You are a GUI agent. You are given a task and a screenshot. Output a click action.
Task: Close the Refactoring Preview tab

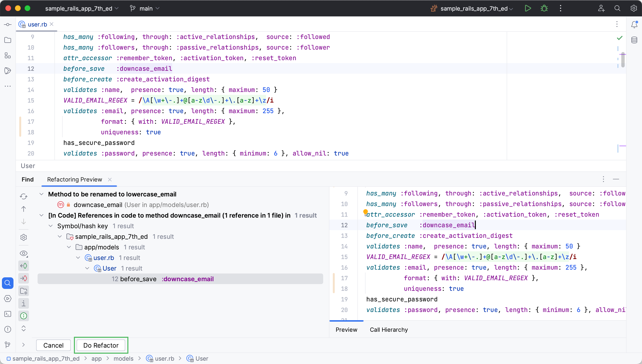pyautogui.click(x=110, y=180)
